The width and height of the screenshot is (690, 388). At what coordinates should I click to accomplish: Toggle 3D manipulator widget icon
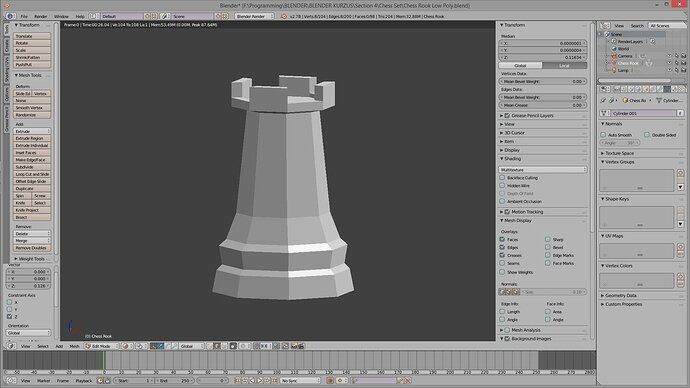click(x=154, y=346)
